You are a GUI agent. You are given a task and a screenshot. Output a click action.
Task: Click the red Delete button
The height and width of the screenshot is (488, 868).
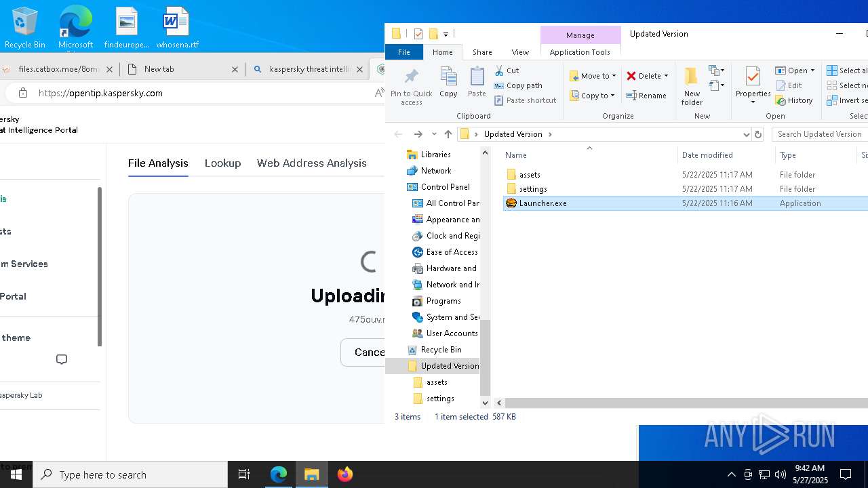point(644,76)
